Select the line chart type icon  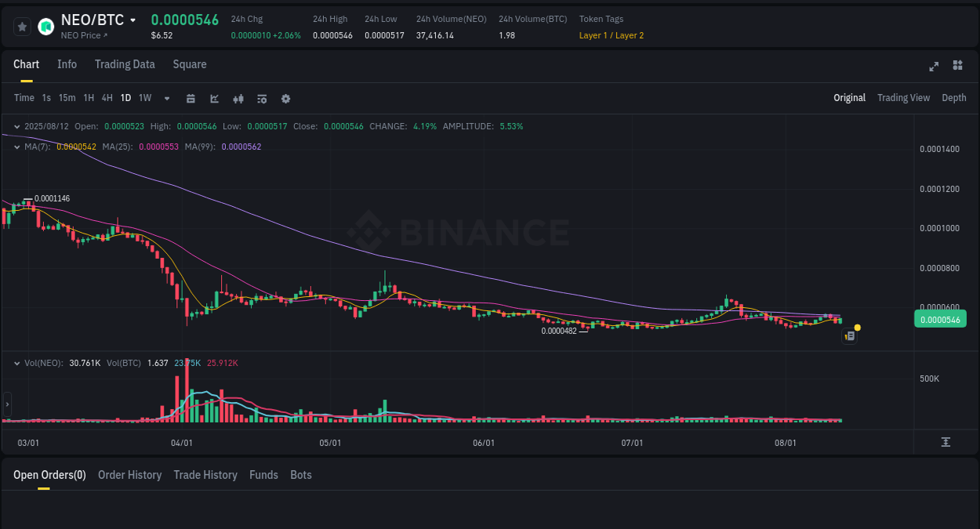(213, 98)
